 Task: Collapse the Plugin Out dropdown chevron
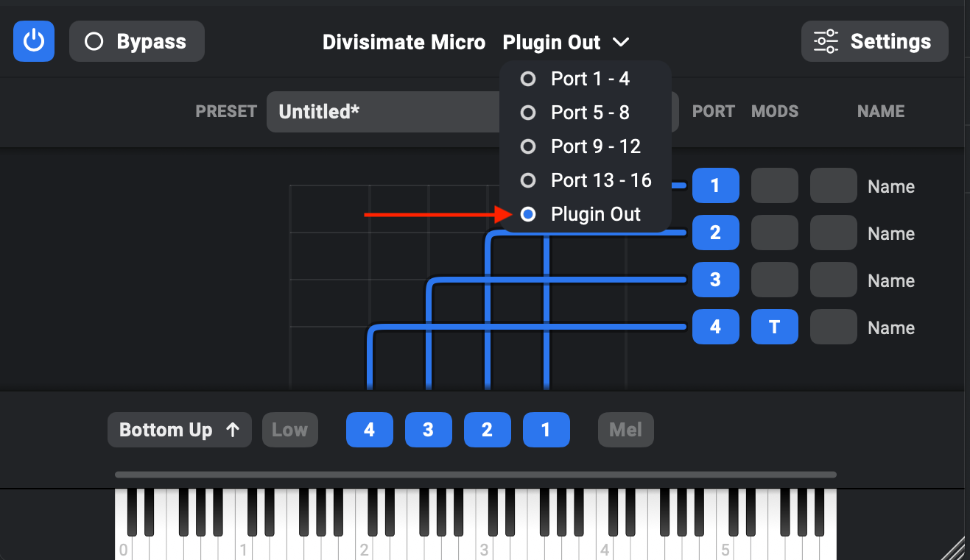click(621, 42)
